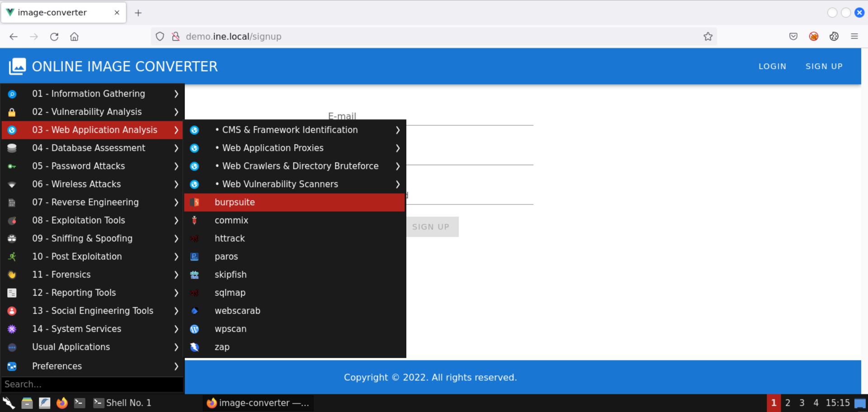Click the Database Assessment icon
This screenshot has height=412, width=868.
click(12, 148)
